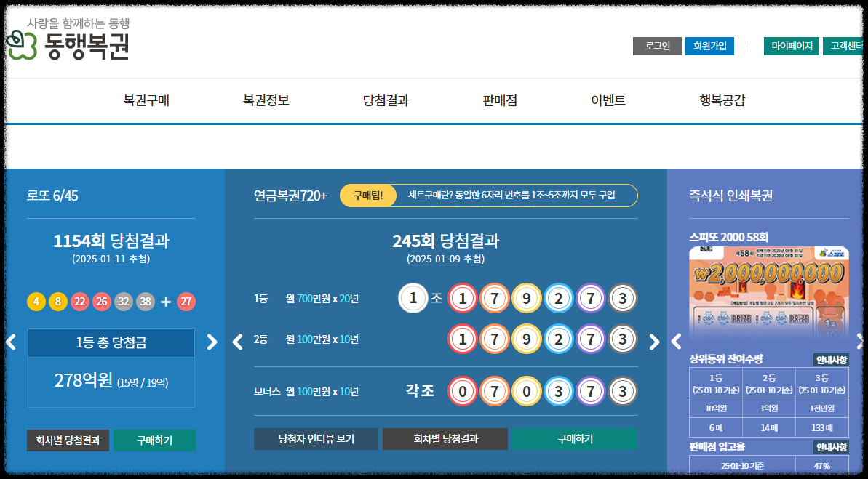Click the 로그인 button
868x479 pixels.
657,46
